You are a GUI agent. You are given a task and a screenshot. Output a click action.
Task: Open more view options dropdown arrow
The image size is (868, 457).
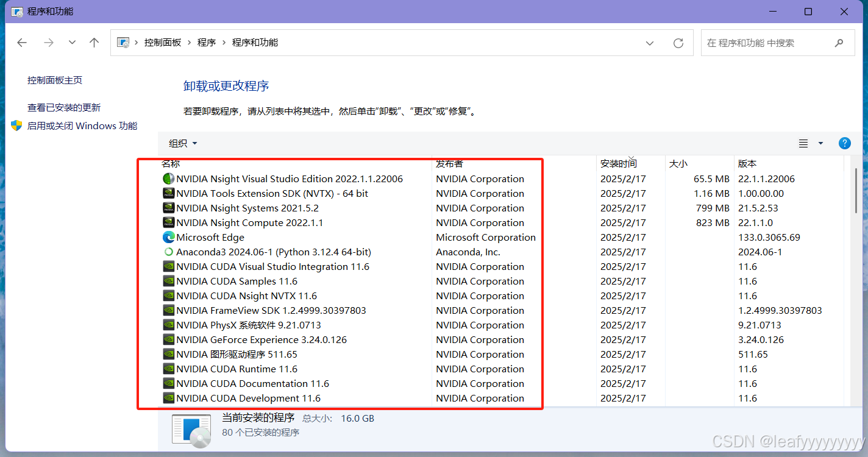[x=820, y=143]
